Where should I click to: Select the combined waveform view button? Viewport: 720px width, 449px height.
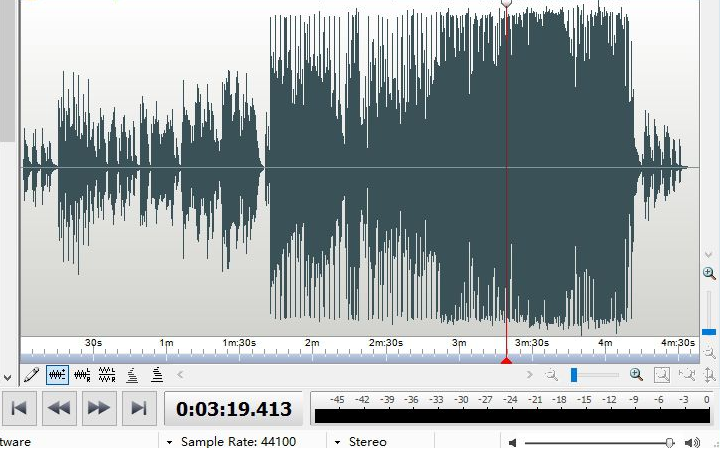coord(57,375)
